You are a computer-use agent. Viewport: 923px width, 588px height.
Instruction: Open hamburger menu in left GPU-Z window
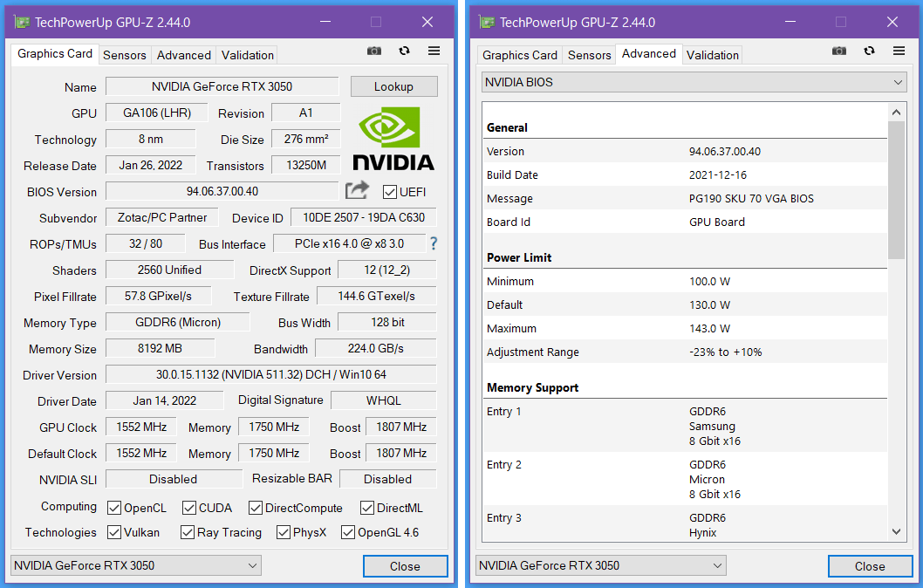point(434,51)
